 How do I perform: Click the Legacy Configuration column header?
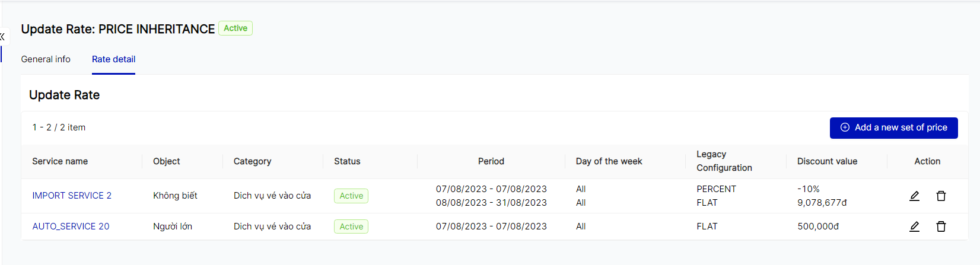coord(724,161)
